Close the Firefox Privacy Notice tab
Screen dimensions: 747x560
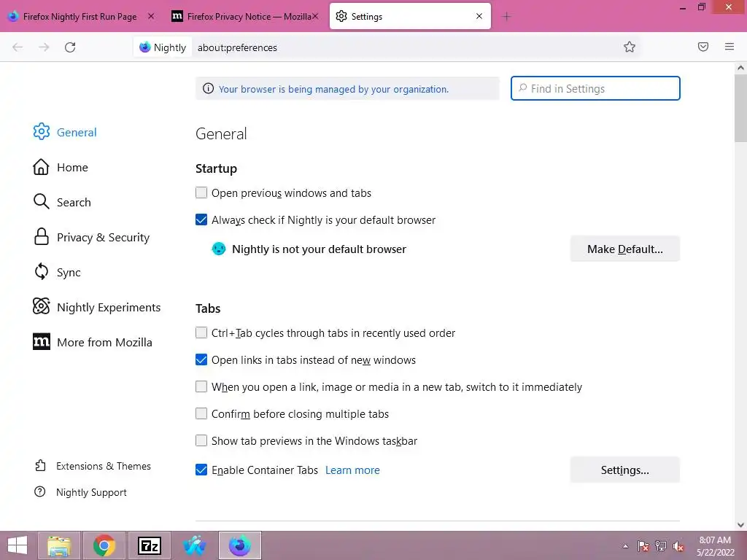(315, 16)
